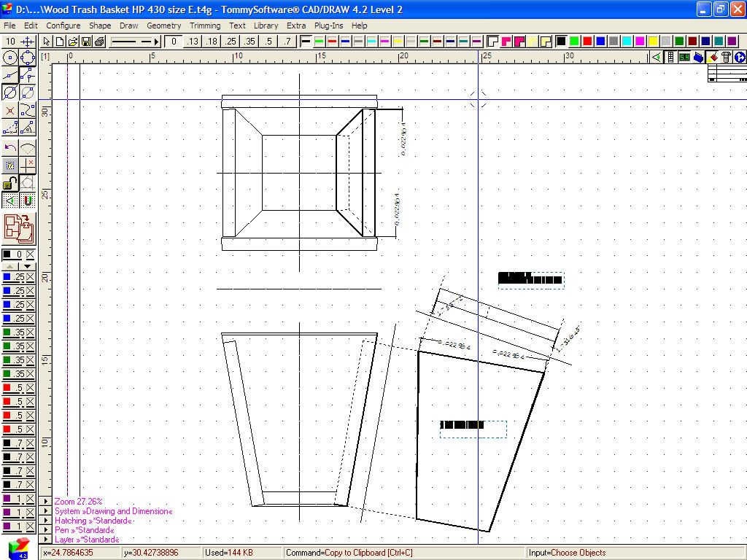Screen dimensions: 747x560
Task: Print the drawing using the printer icon
Action: coord(99,42)
